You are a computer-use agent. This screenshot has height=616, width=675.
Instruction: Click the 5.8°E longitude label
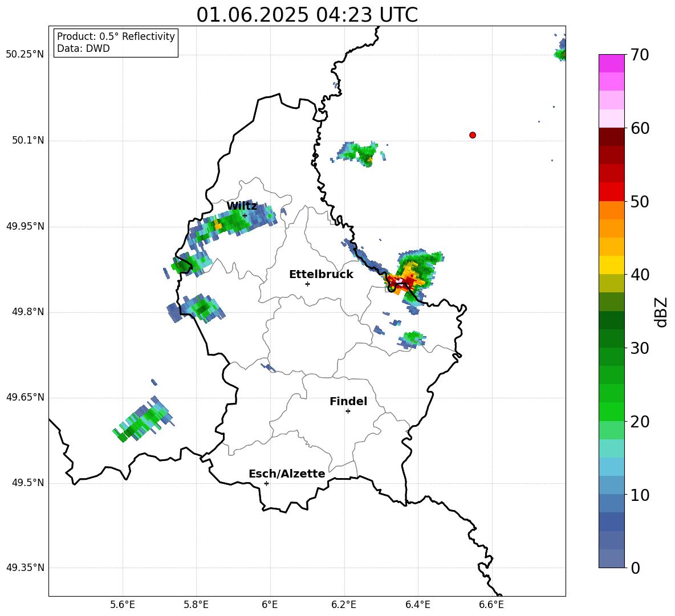tap(196, 605)
